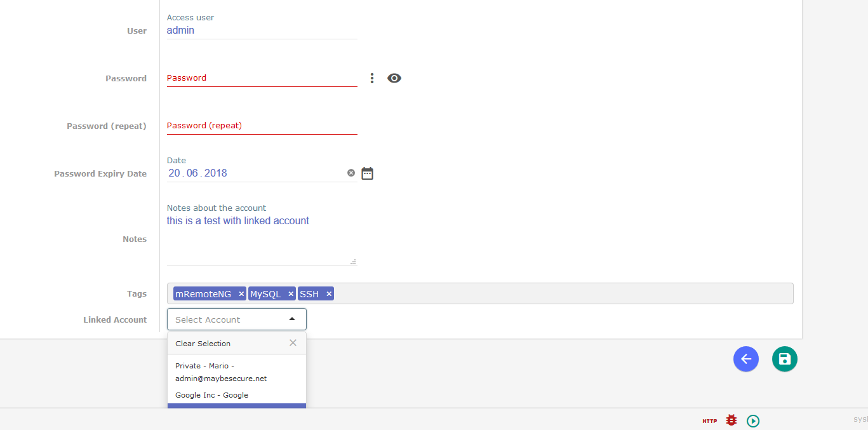Click the blue back arrow button
The image size is (868, 430).
[746, 359]
